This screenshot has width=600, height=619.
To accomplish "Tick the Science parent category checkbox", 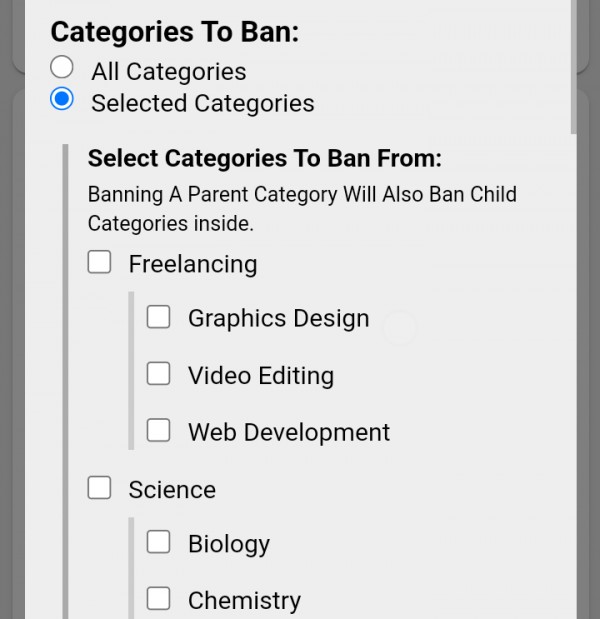I will [x=99, y=487].
